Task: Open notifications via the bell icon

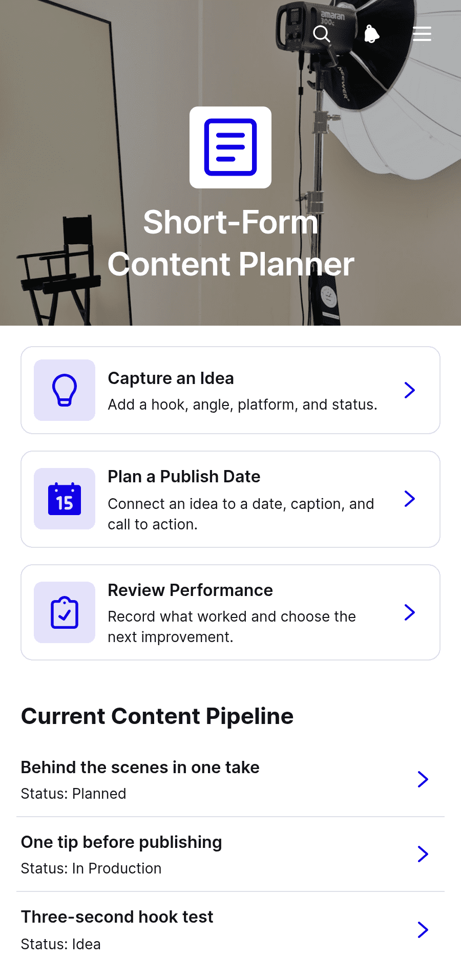Action: pyautogui.click(x=371, y=34)
